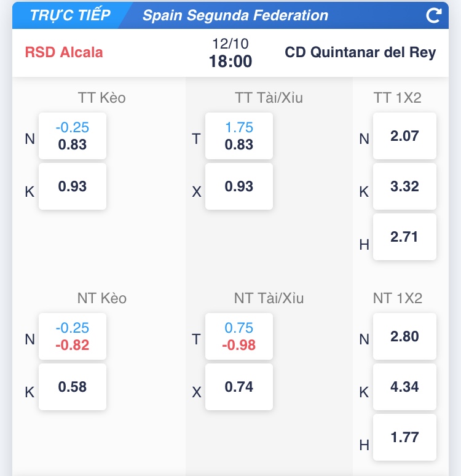Bet NT 1X2 draw at 1.77

pos(404,437)
